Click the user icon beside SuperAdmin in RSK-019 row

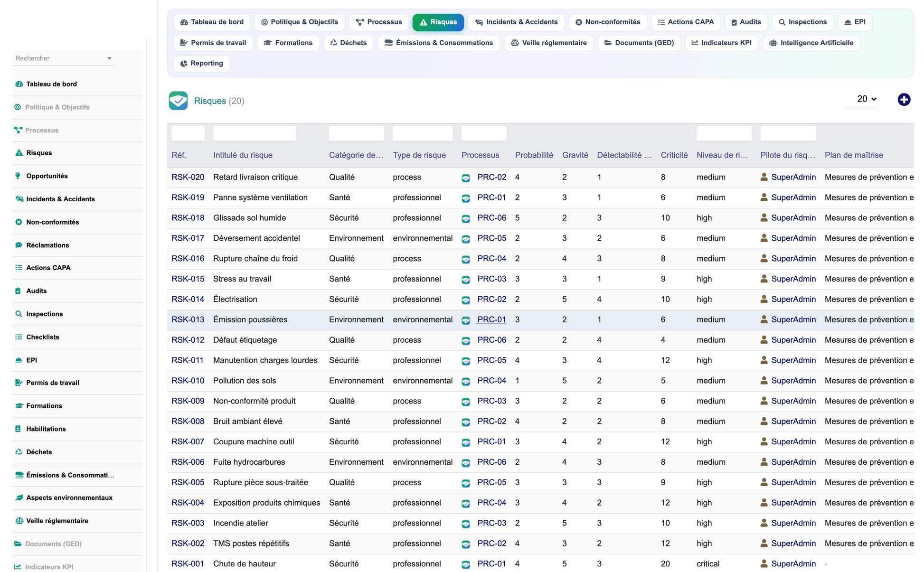[x=764, y=197]
